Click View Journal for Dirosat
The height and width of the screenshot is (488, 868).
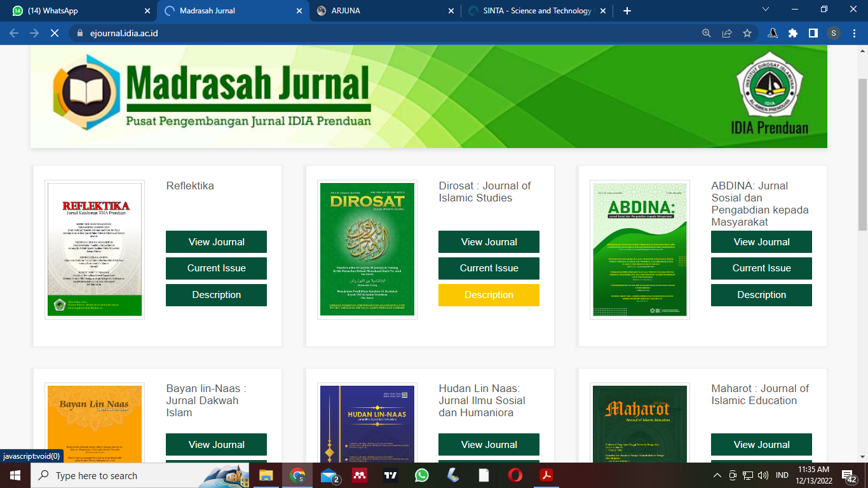pyautogui.click(x=489, y=241)
